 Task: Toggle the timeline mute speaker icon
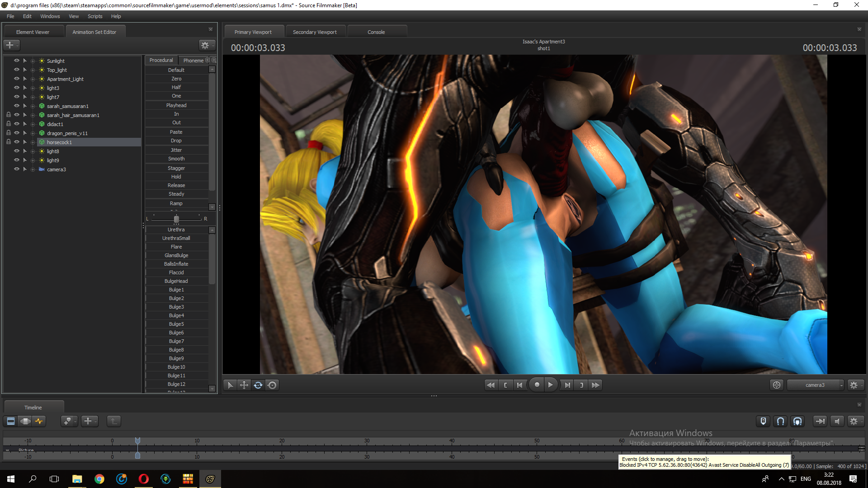point(837,421)
